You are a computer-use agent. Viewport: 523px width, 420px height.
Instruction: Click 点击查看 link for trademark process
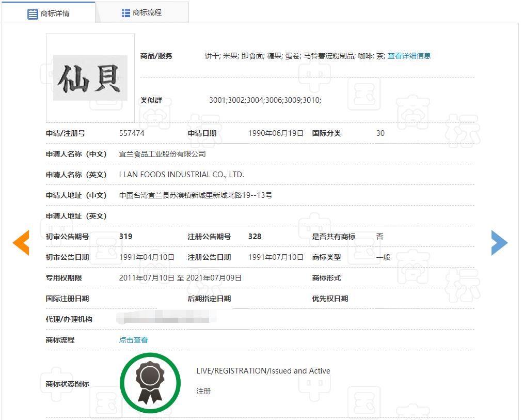(x=133, y=340)
